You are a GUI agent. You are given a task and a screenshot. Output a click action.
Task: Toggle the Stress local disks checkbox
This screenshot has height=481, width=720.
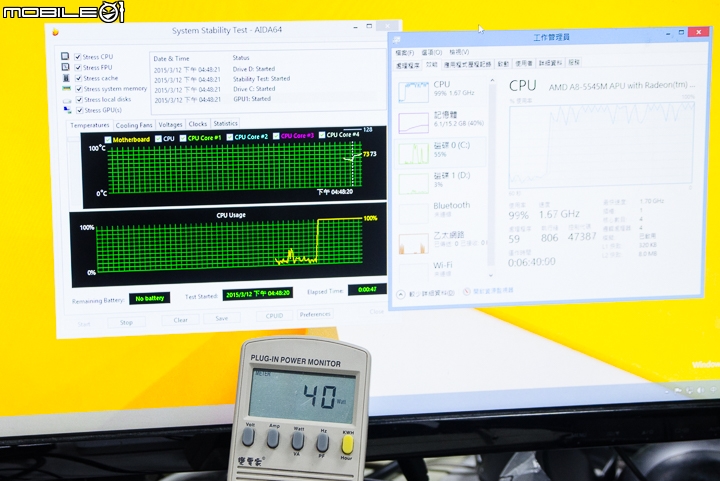pyautogui.click(x=79, y=100)
